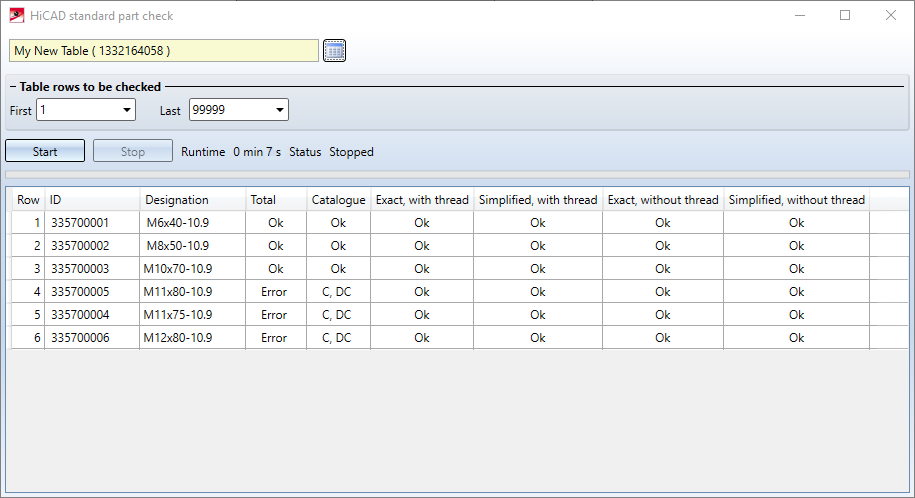Sort by the Catalogue column header
The image size is (915, 498).
(338, 200)
